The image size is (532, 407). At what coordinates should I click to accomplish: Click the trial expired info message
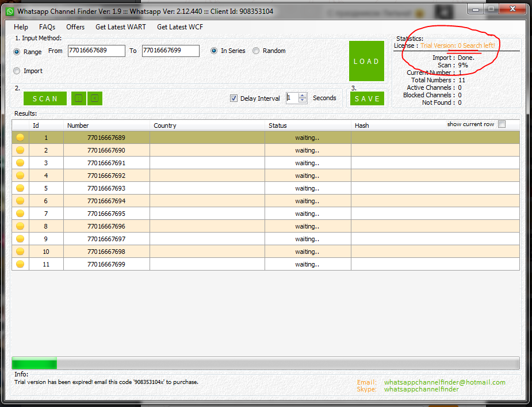point(106,382)
